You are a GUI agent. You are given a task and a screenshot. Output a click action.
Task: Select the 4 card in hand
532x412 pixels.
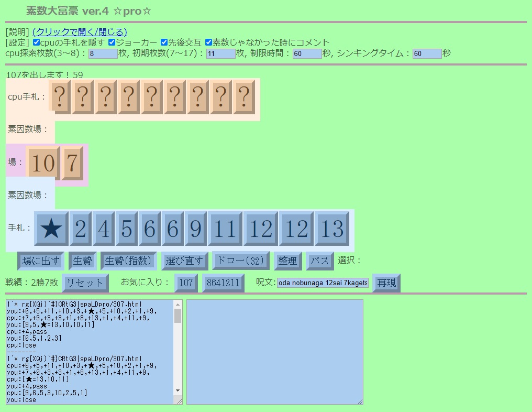click(104, 228)
